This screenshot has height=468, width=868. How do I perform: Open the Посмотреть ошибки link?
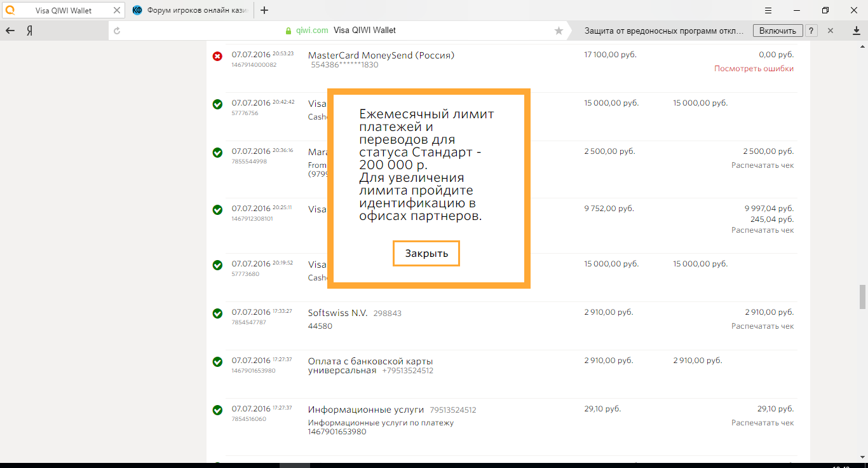[754, 69]
